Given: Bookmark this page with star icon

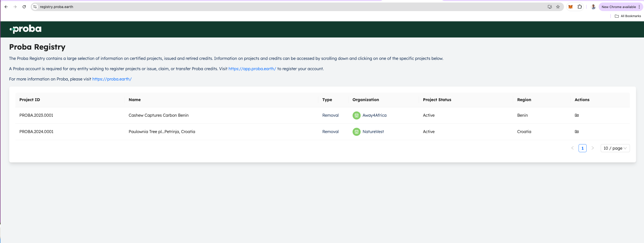Looking at the screenshot, I should pos(558,7).
